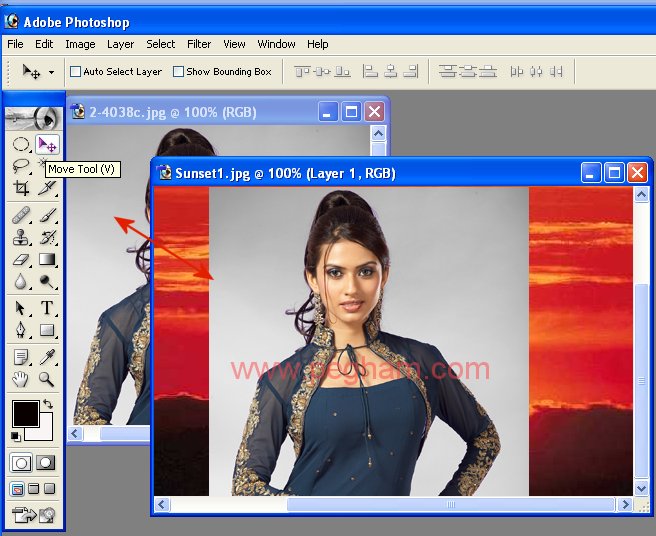Select the Zoom magnifier tool
The width and height of the screenshot is (656, 536).
(x=47, y=379)
